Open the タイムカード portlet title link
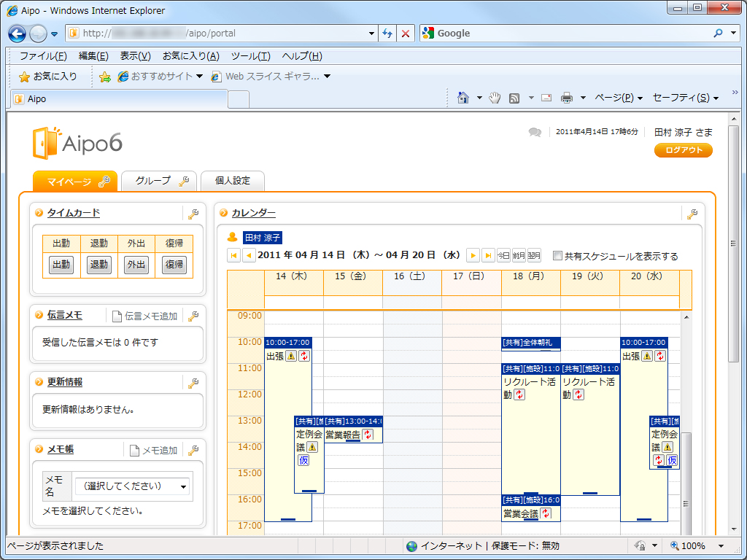Image resolution: width=747 pixels, height=560 pixels. click(74, 213)
